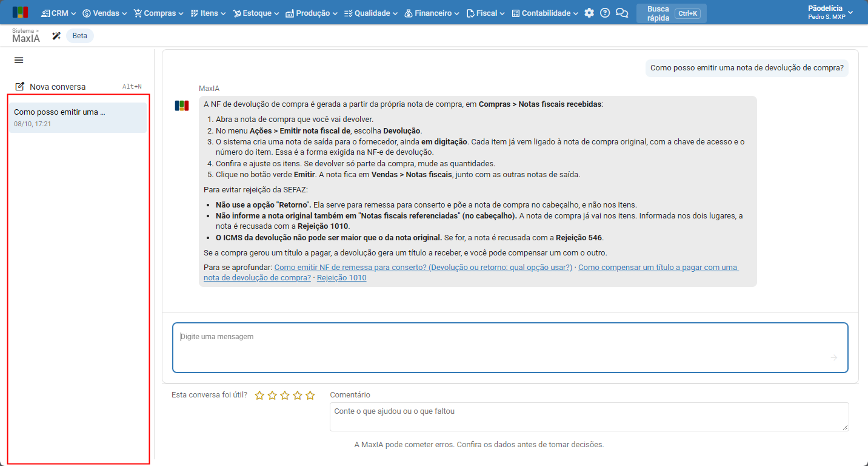Screen dimensions: 868x466
Task: Open the Fiscal menu
Action: 486,13
